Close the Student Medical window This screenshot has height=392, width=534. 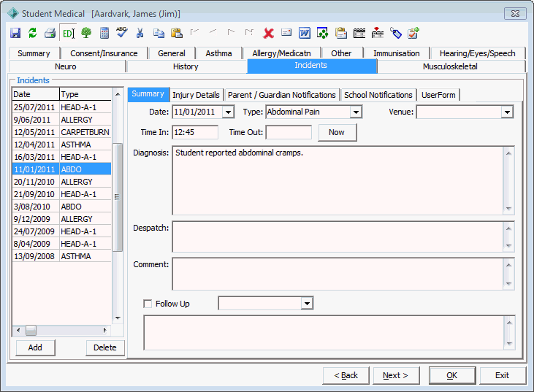[x=515, y=14]
